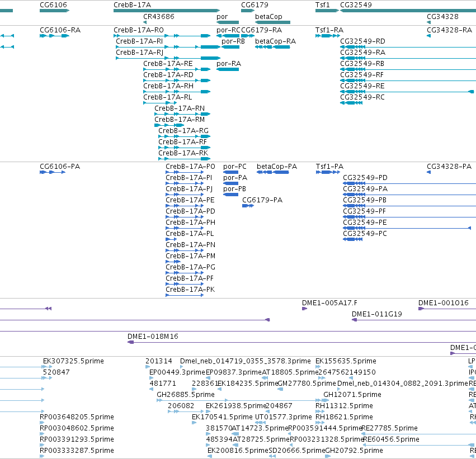Select the betaCop gene feature
Viewport: 476px width, 459px height.
click(272, 22)
